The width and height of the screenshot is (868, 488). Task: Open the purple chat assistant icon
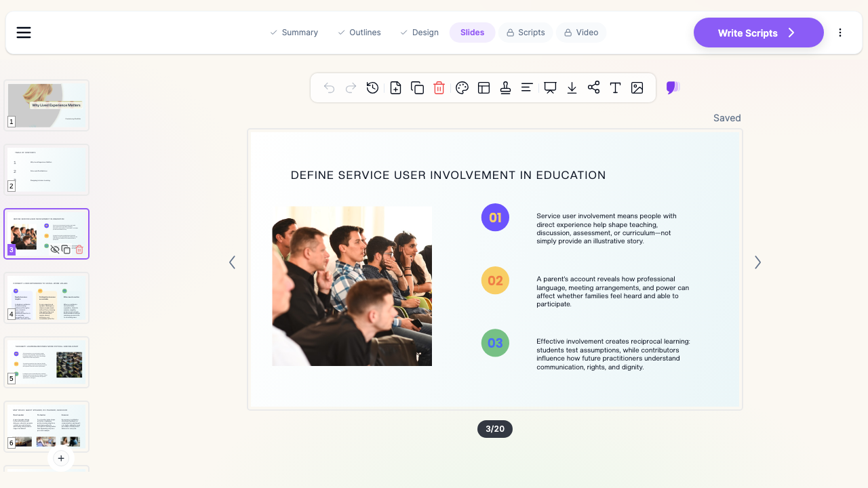coord(673,87)
